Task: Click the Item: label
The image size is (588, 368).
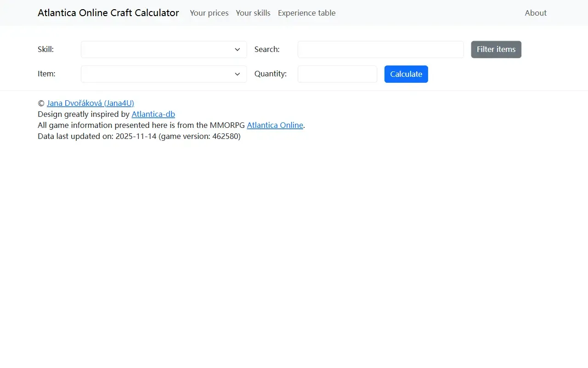Action: coord(46,74)
